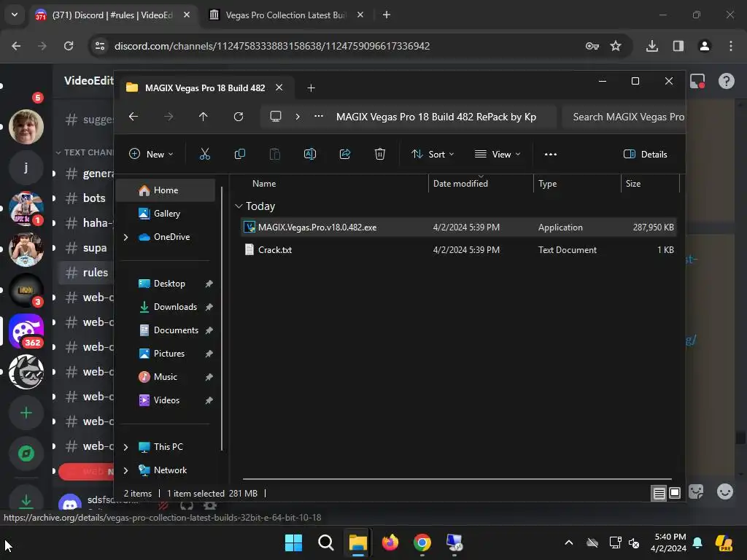Viewport: 747px width, 560px height.
Task: Expand the address bar path chevron
Action: point(298,116)
